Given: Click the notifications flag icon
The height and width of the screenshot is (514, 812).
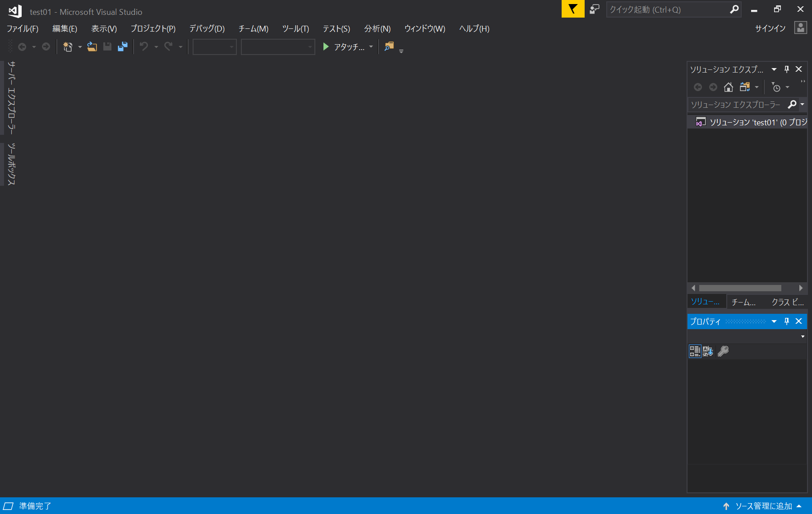Looking at the screenshot, I should point(573,9).
